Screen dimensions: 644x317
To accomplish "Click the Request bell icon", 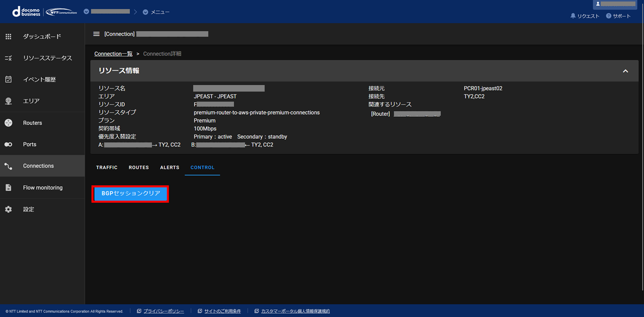I will pos(573,16).
